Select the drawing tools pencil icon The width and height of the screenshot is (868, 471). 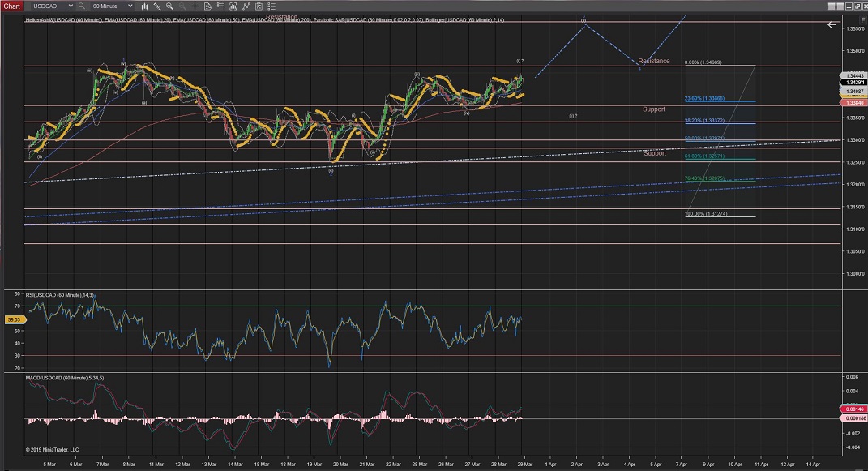click(x=157, y=6)
